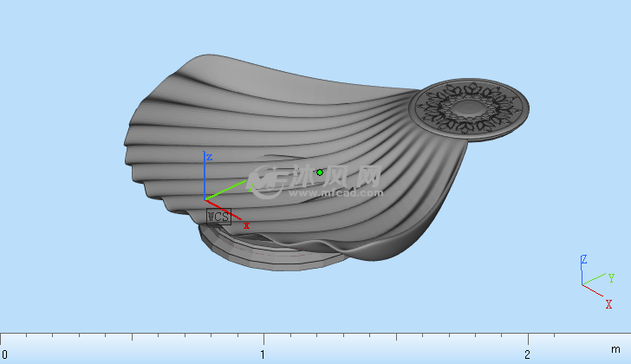Click the 2 mark on the ruler
631x364 pixels.
click(x=527, y=354)
